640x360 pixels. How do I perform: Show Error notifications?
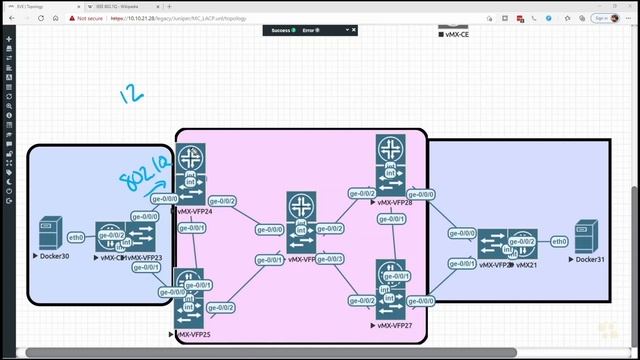[311, 30]
